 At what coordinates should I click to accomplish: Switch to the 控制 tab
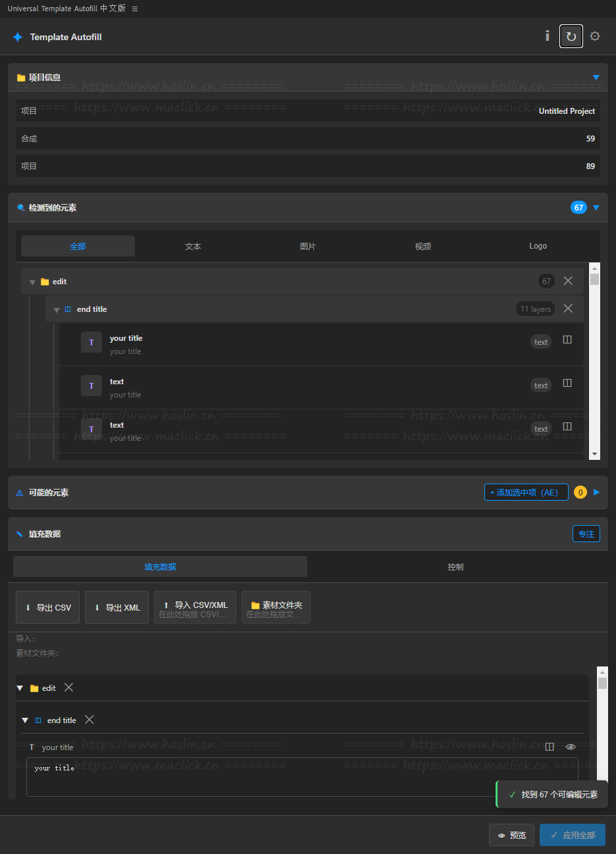tap(455, 566)
